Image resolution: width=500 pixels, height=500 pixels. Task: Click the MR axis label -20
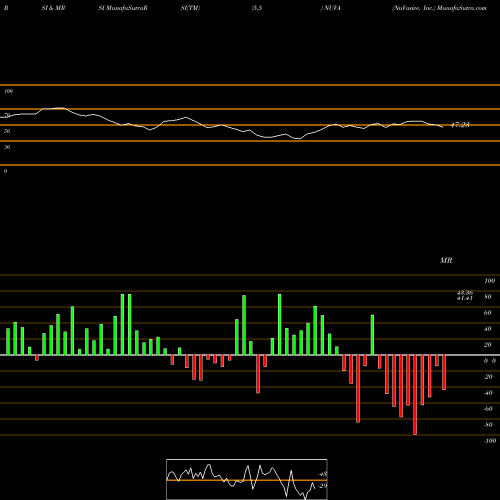pyautogui.click(x=488, y=377)
